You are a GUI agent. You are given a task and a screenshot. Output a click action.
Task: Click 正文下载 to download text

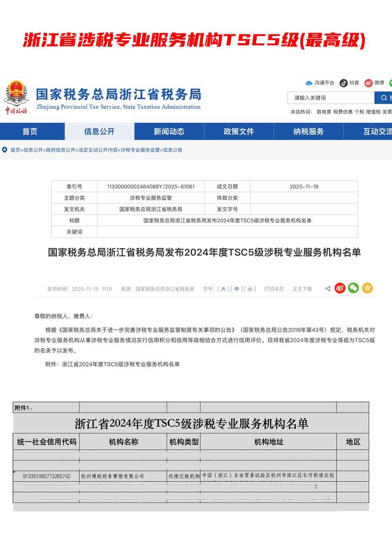(302, 289)
